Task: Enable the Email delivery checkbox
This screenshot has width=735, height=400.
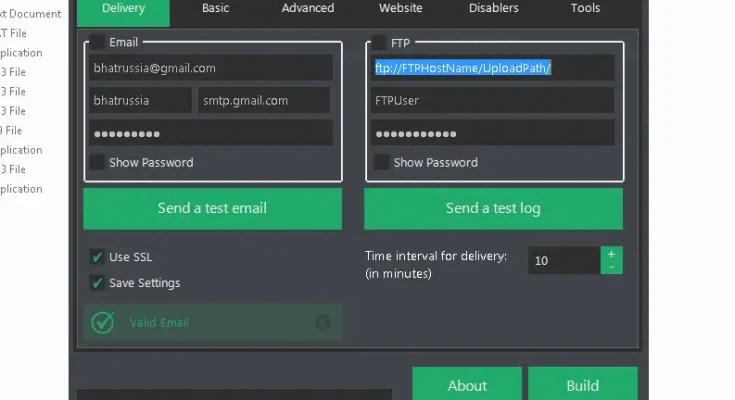Action: [x=98, y=42]
